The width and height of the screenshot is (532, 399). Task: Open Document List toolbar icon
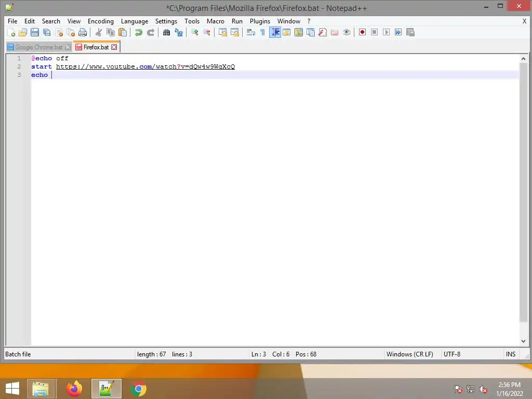311,32
